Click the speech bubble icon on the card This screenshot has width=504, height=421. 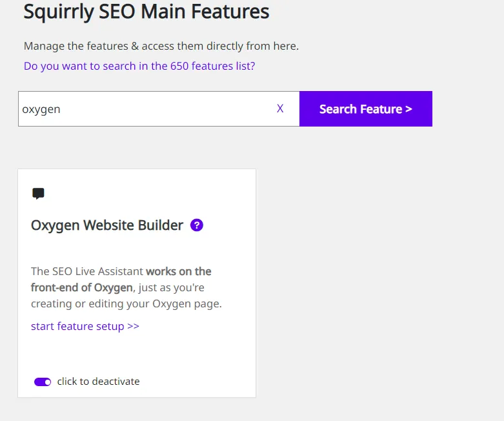38,194
